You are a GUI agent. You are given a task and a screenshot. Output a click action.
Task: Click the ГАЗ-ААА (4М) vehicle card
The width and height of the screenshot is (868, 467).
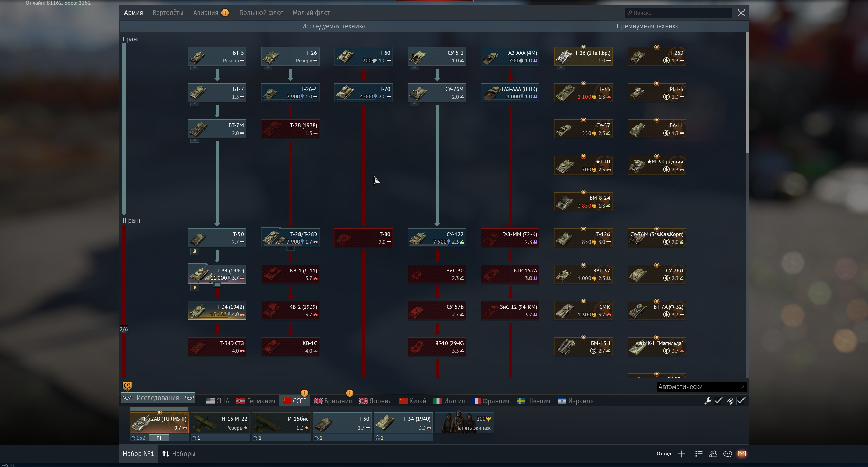point(510,56)
